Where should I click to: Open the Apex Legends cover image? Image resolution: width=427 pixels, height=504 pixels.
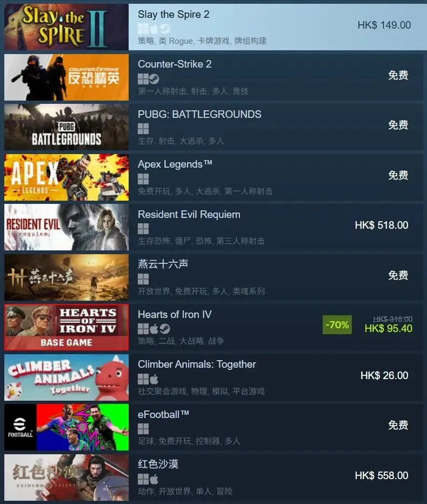pos(66,177)
